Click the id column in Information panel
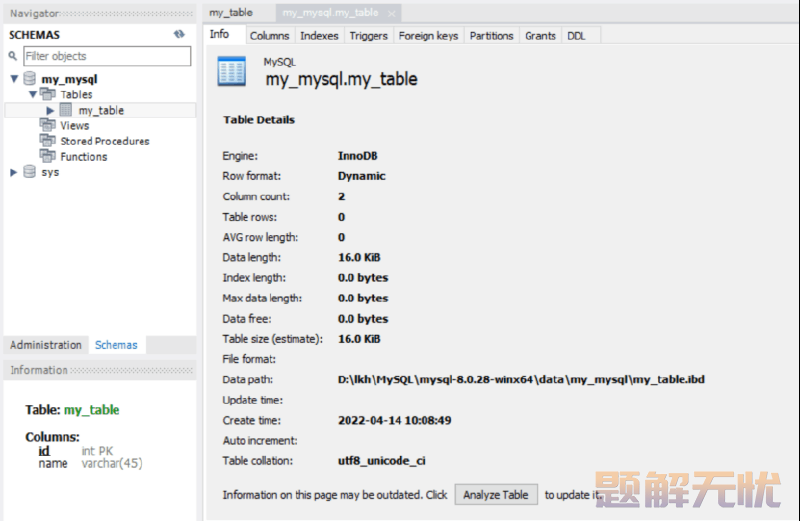The height and width of the screenshot is (521, 800). coord(44,451)
